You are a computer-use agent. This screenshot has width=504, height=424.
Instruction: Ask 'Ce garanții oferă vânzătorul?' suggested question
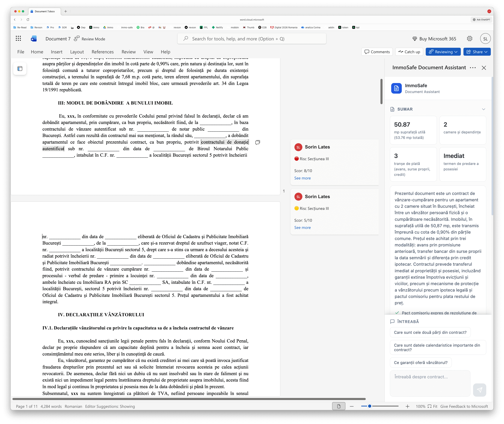pos(421,362)
